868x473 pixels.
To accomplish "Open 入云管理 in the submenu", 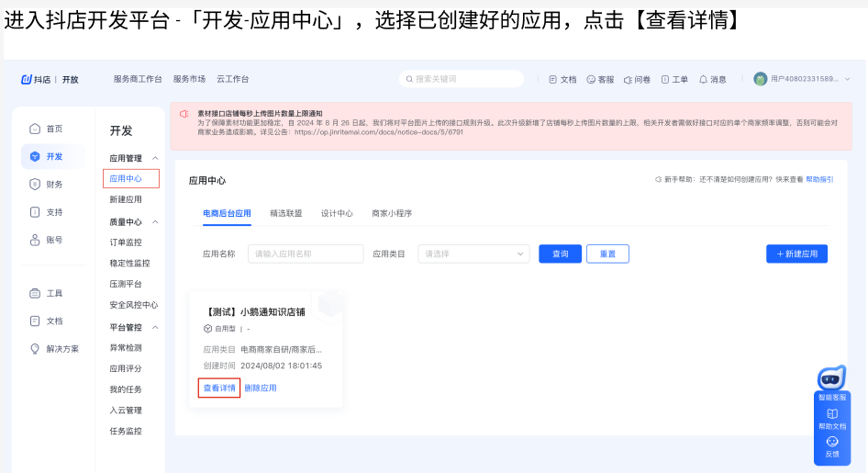I will point(126,410).
